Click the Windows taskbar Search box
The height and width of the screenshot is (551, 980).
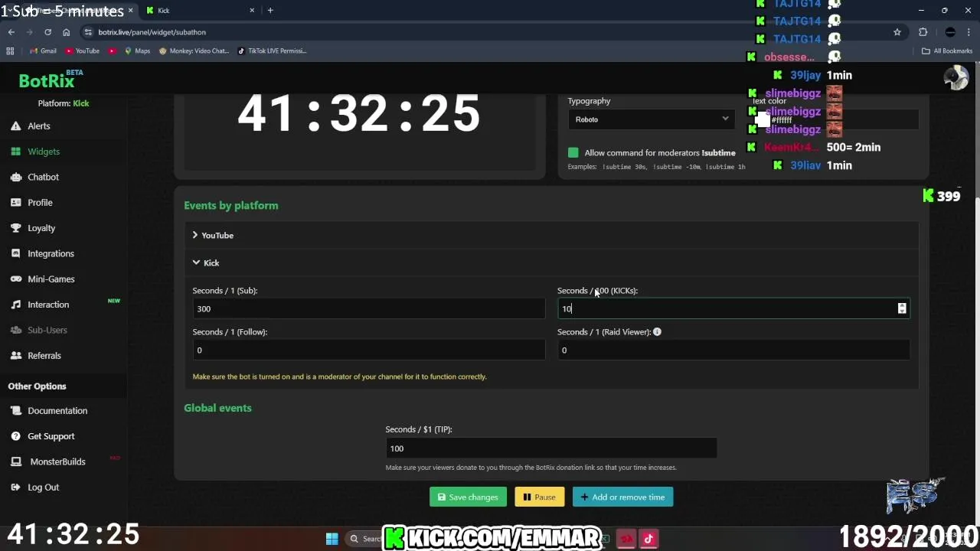point(364,539)
